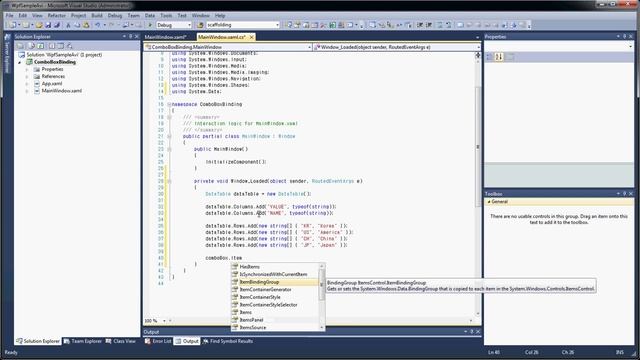The image size is (640, 360).
Task: Click the Undo arrow icon
Action: (98, 25)
